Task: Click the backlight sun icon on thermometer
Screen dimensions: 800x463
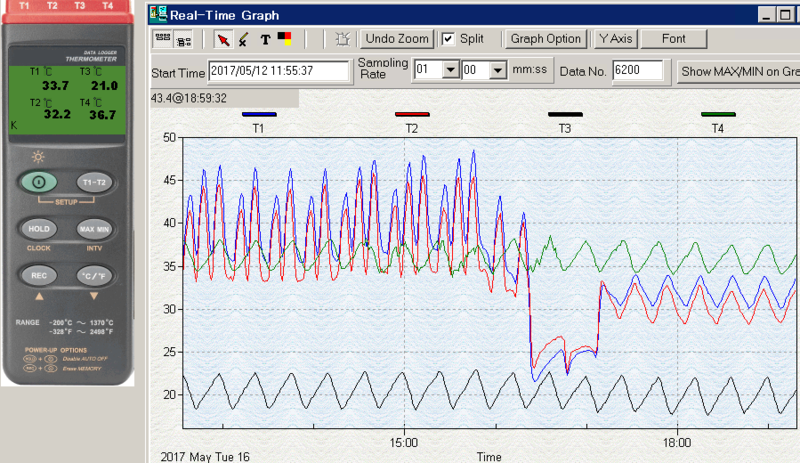Action: click(38, 157)
